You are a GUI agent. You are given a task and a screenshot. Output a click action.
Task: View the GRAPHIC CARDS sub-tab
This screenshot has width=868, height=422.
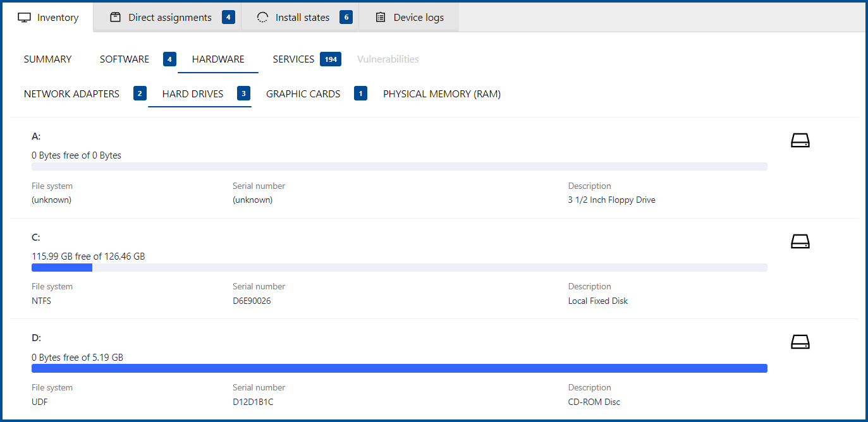303,94
